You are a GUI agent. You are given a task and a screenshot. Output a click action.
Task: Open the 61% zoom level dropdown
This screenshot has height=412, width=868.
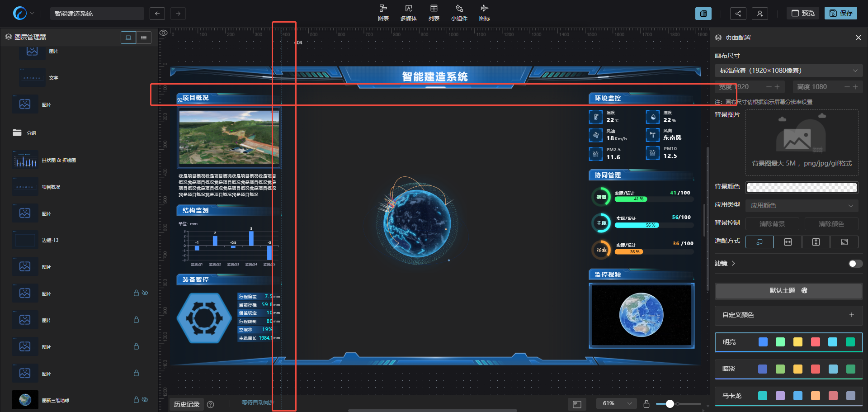tap(617, 403)
